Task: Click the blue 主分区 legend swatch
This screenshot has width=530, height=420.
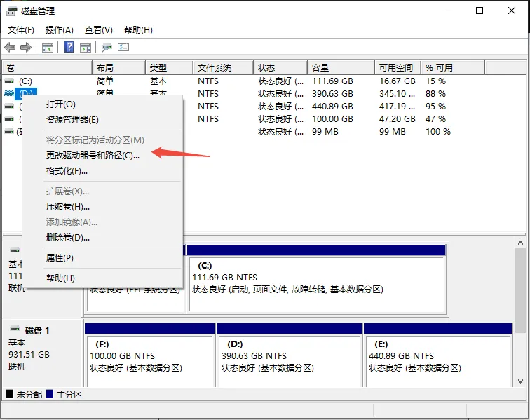Action: click(x=50, y=394)
